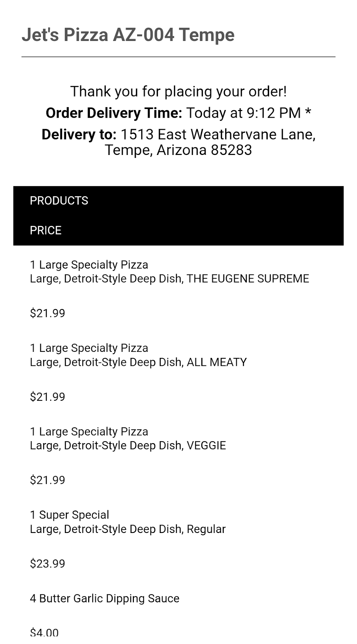Click the VEGGIE pizza's $21.99 price

(47, 480)
